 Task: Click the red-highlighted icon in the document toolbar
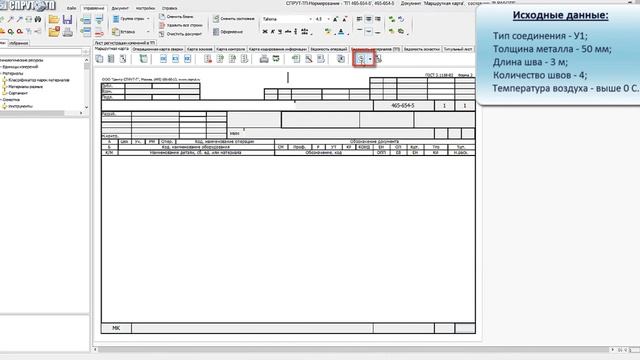[361, 59]
